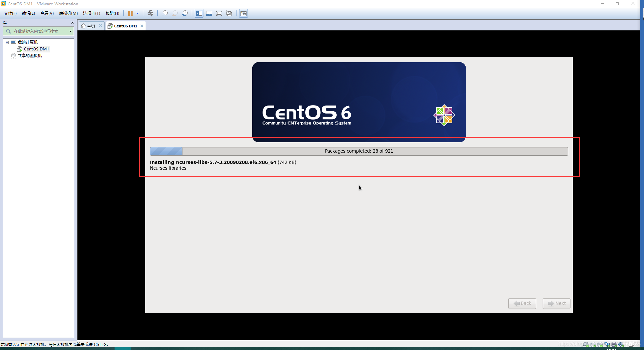Toggle the thumbnail bar view icon

coord(209,13)
